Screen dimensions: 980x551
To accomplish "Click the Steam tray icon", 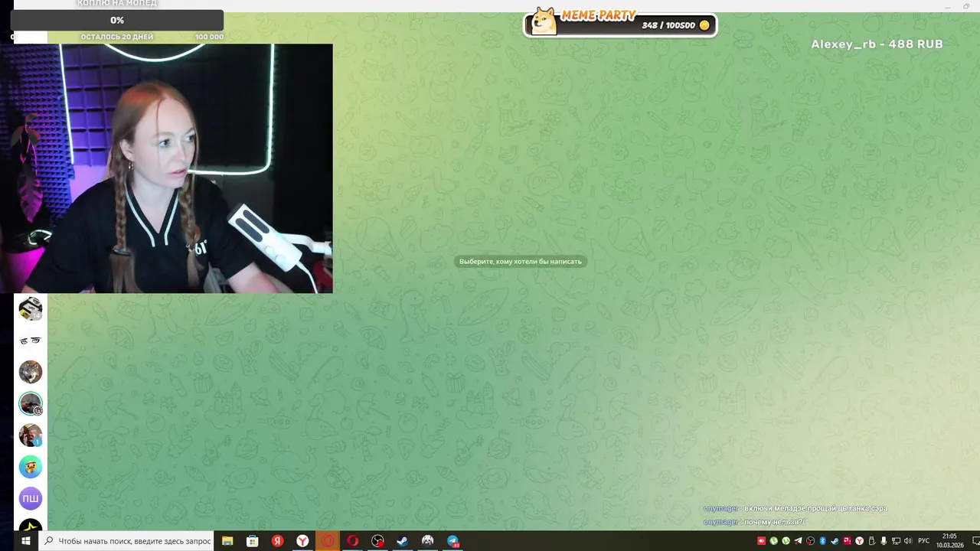I will pyautogui.click(x=835, y=541).
